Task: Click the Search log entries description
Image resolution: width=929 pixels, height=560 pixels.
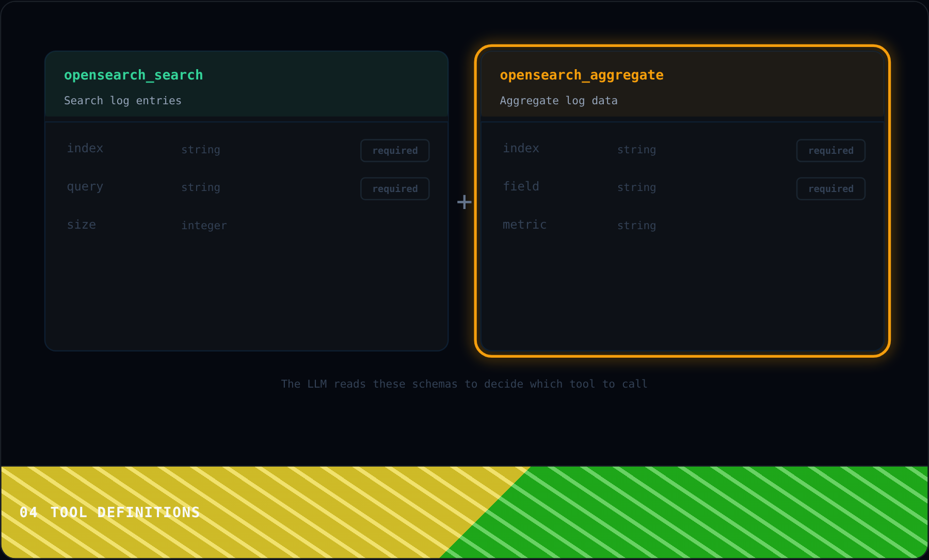Action: (x=123, y=101)
